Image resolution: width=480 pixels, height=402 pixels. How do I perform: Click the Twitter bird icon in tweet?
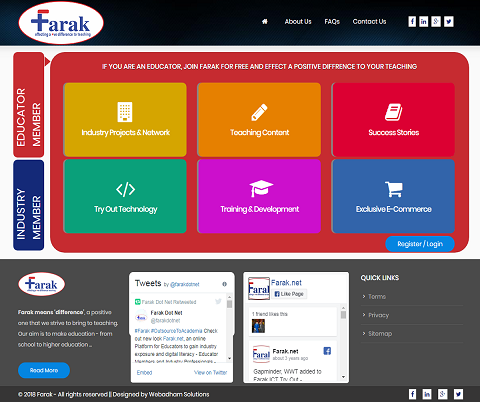pyautogui.click(x=218, y=301)
